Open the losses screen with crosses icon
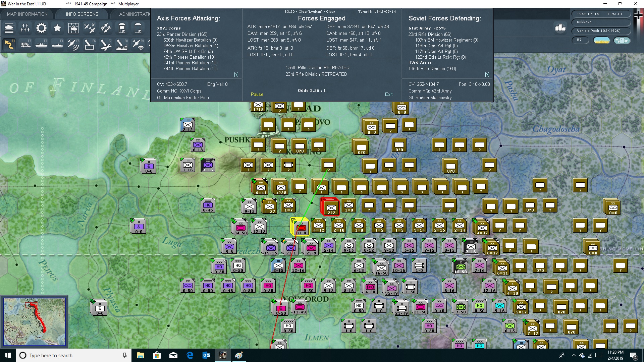Image resolution: width=644 pixels, height=362 pixels. point(25,28)
